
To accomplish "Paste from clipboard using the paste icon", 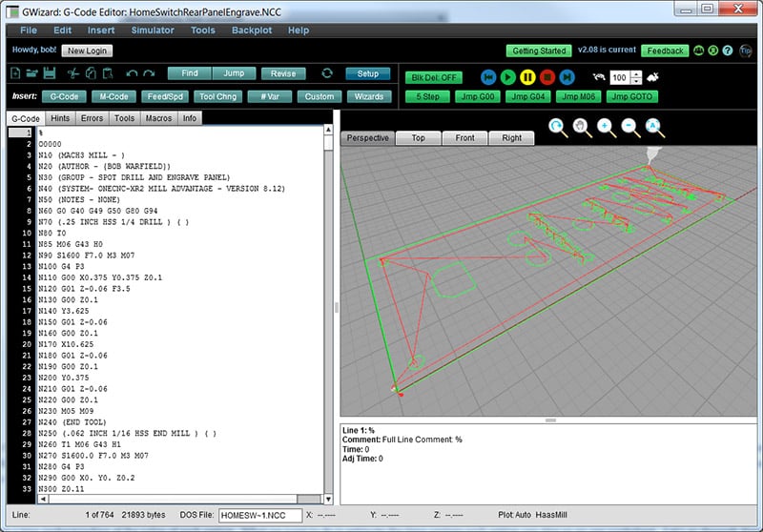I will (x=108, y=73).
